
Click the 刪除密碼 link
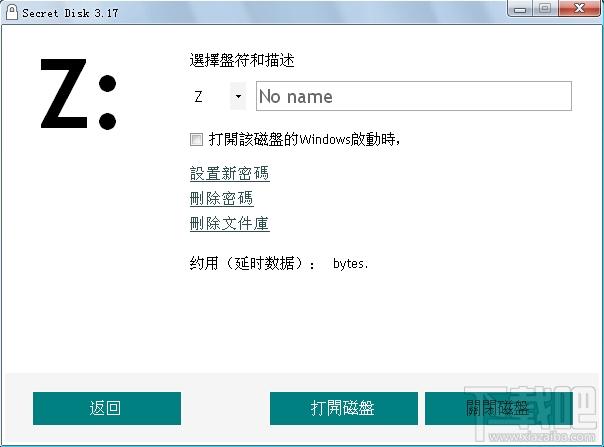point(221,198)
